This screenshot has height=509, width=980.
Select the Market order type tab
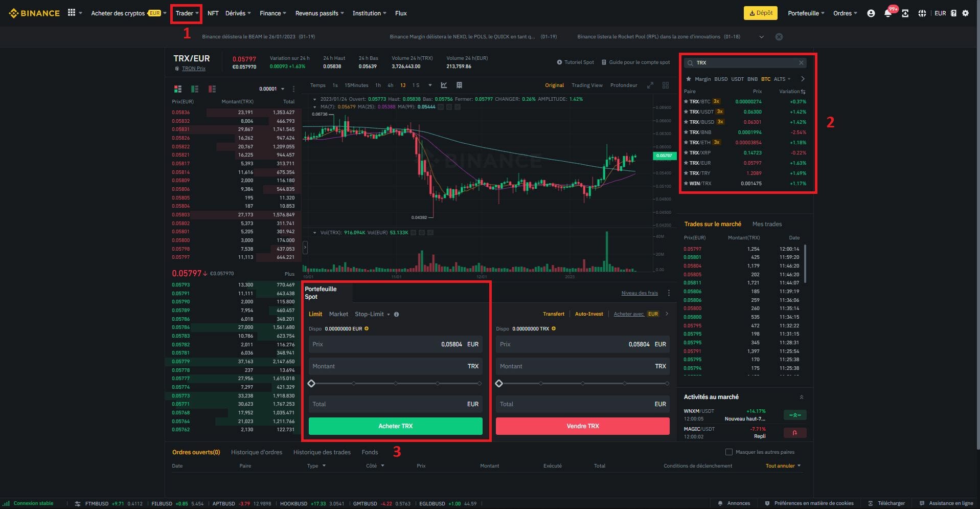338,314
